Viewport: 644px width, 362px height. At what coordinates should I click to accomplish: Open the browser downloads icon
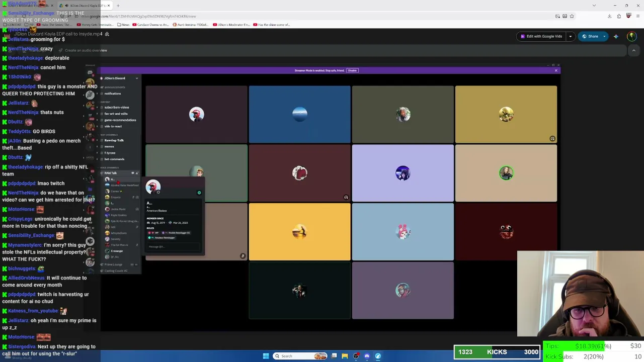pos(609,16)
